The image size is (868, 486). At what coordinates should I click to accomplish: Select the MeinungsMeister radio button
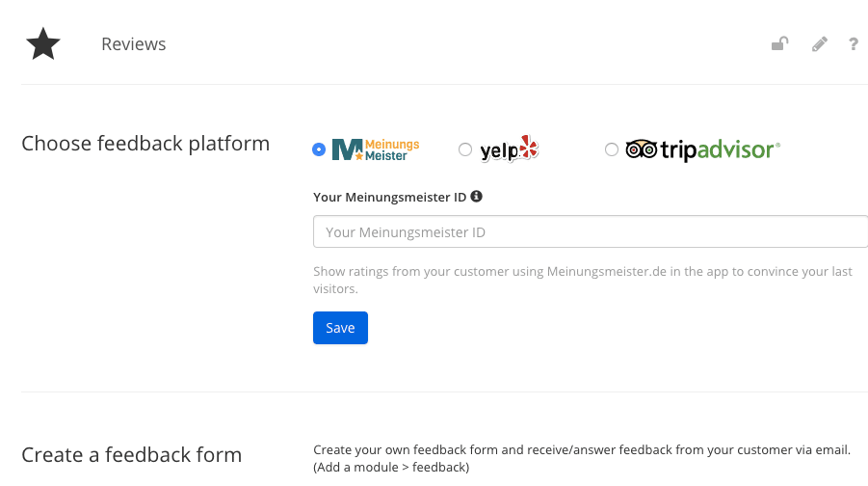coord(319,149)
